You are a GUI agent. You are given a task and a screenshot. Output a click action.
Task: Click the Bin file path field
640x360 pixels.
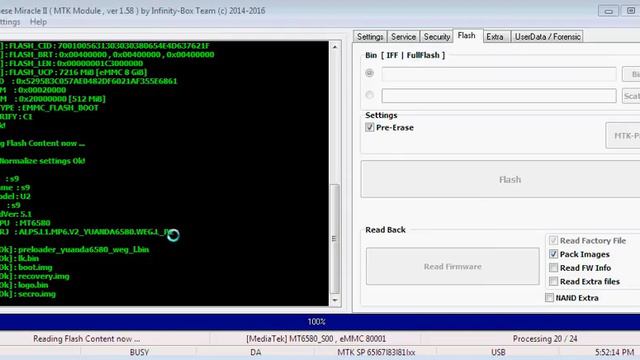[x=499, y=74]
